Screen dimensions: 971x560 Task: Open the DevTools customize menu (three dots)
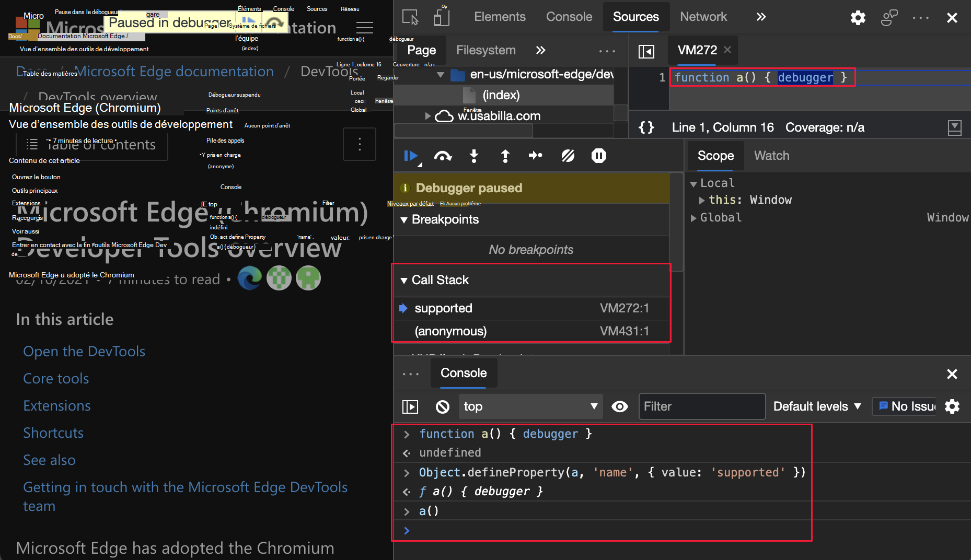click(x=920, y=18)
